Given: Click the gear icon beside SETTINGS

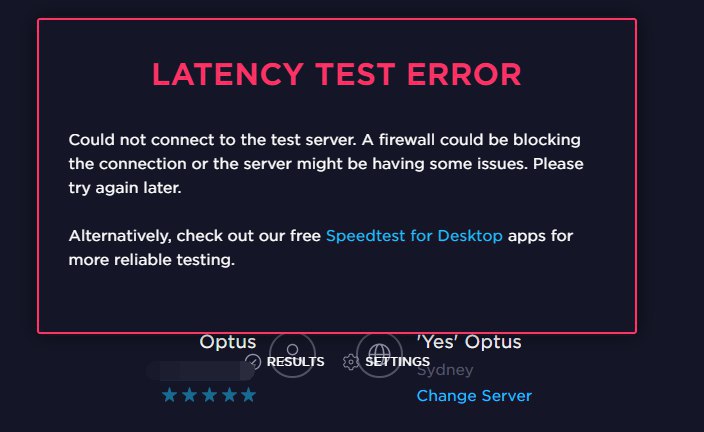Looking at the screenshot, I should pyautogui.click(x=350, y=362).
